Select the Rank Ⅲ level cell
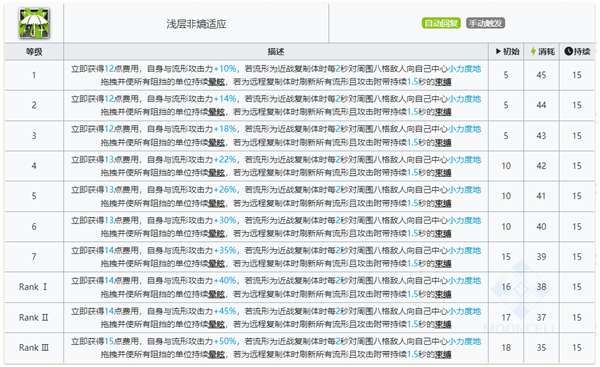 coord(34,347)
